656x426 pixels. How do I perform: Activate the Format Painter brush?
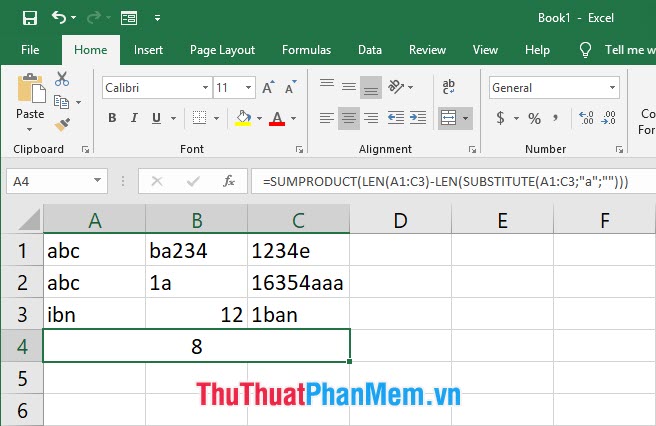click(62, 124)
